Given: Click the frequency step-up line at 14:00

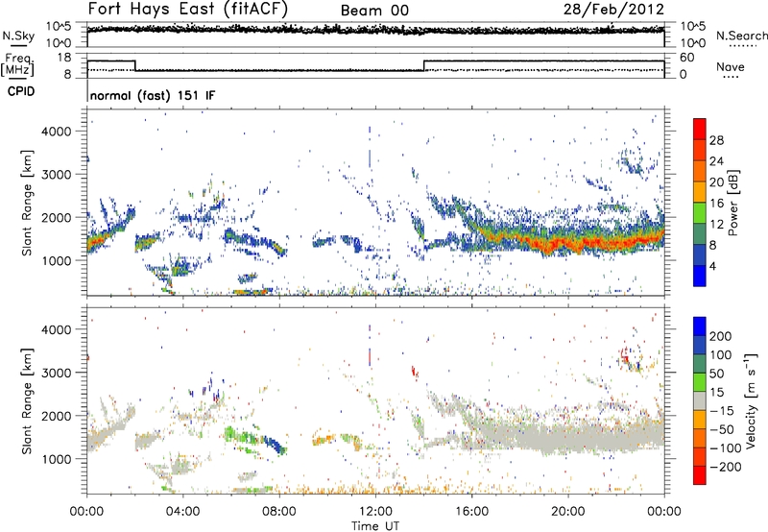Looking at the screenshot, I should point(424,65).
